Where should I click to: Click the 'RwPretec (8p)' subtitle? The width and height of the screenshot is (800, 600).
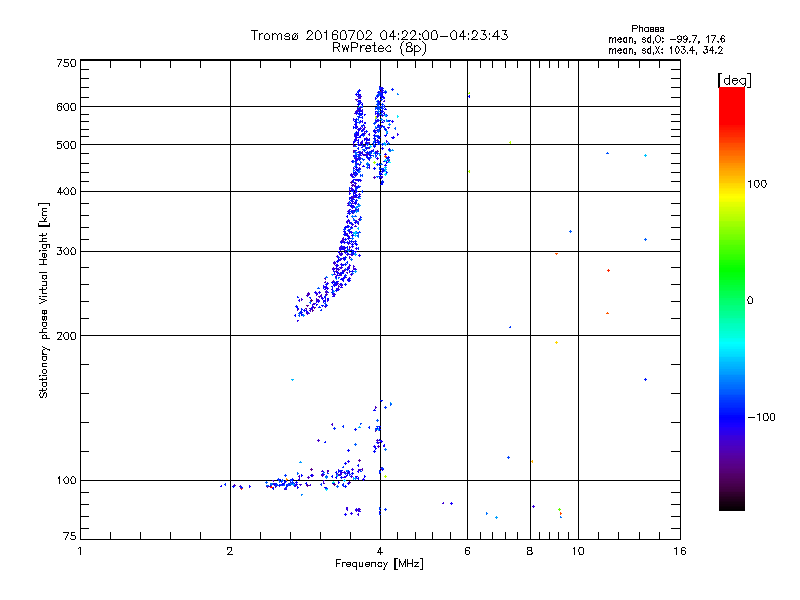click(379, 48)
